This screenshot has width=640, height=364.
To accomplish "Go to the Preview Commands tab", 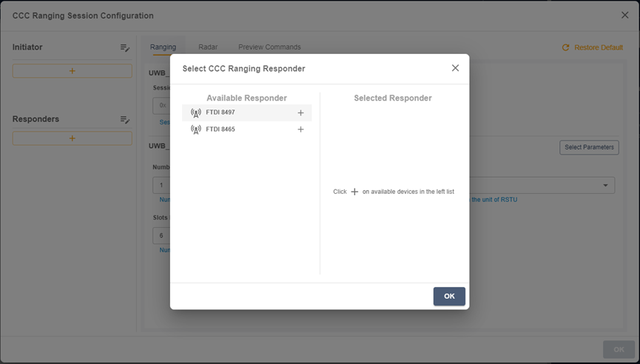I will coord(269,47).
